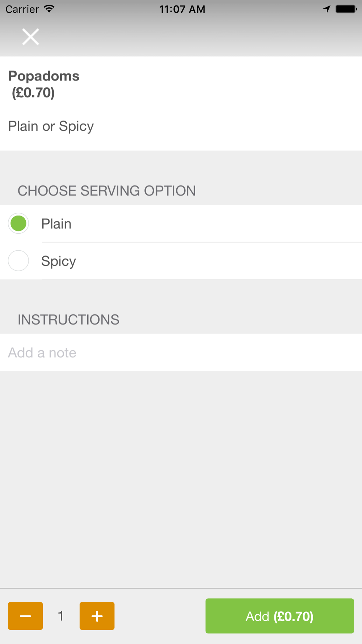
Task: Select the Spicy radio button
Action: 18,261
